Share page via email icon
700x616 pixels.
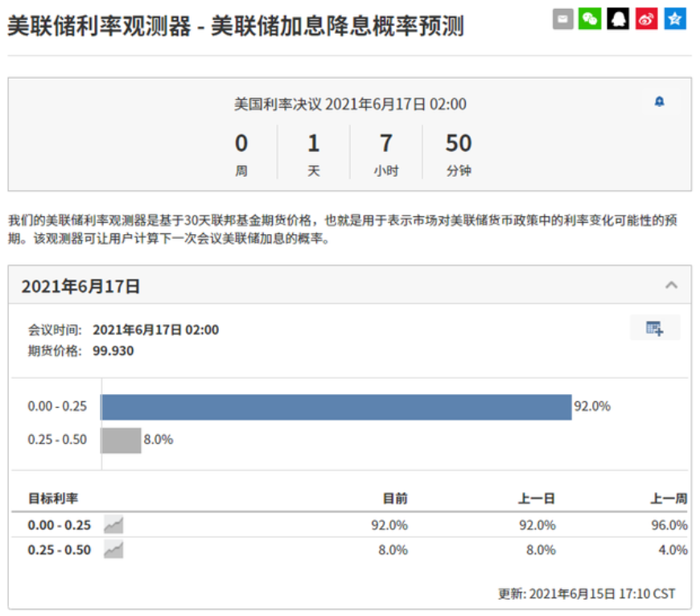pos(562,18)
